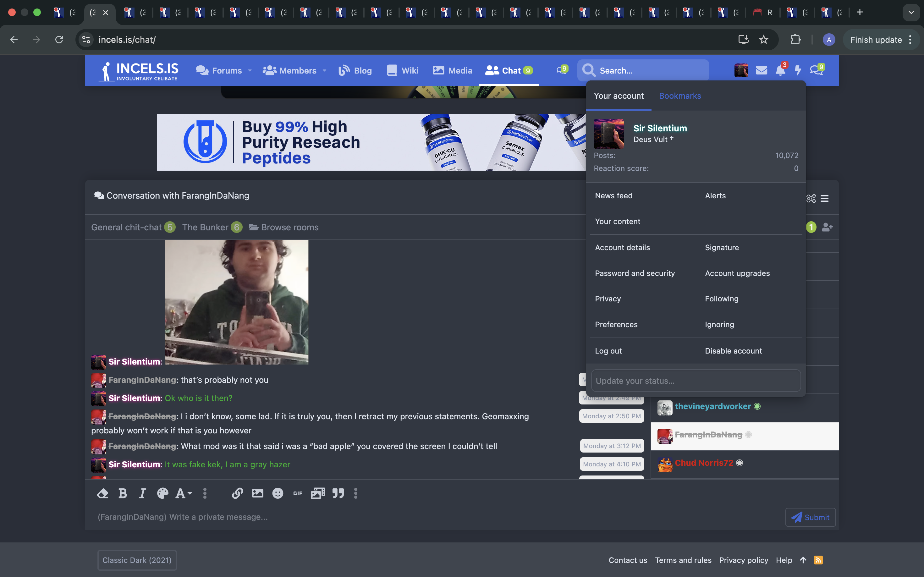
Task: Click Browse rooms folder link
Action: point(283,227)
